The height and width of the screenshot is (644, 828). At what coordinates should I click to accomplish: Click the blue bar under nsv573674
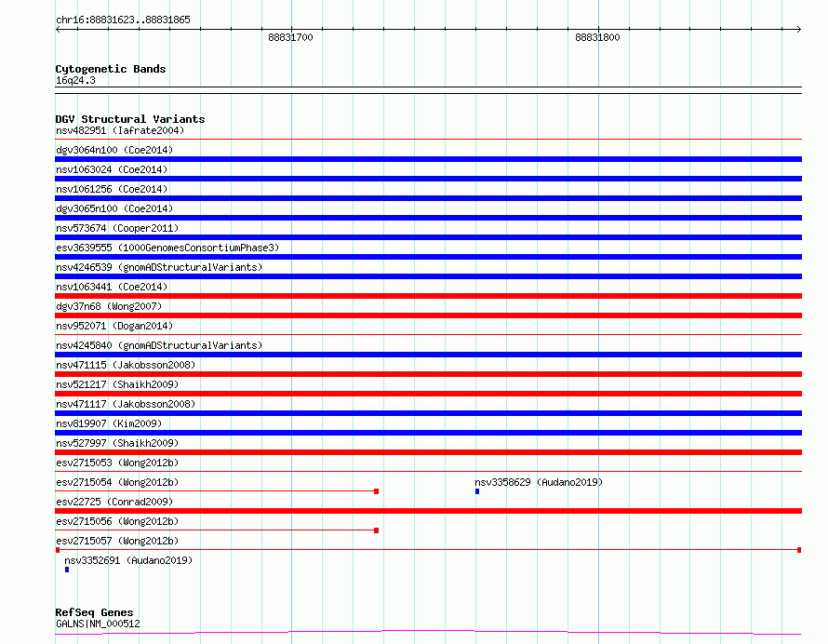click(x=428, y=237)
